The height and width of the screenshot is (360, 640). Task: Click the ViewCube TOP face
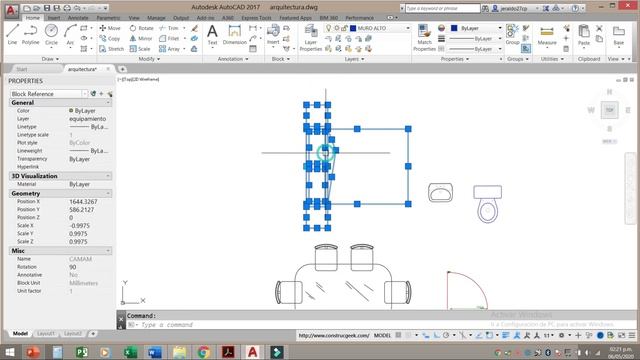[x=609, y=110]
